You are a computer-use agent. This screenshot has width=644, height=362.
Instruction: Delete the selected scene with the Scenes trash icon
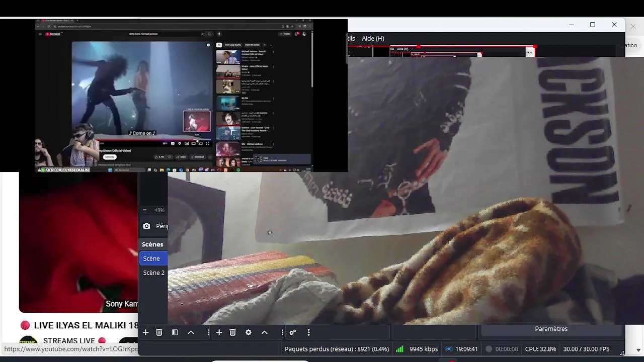pyautogui.click(x=159, y=332)
